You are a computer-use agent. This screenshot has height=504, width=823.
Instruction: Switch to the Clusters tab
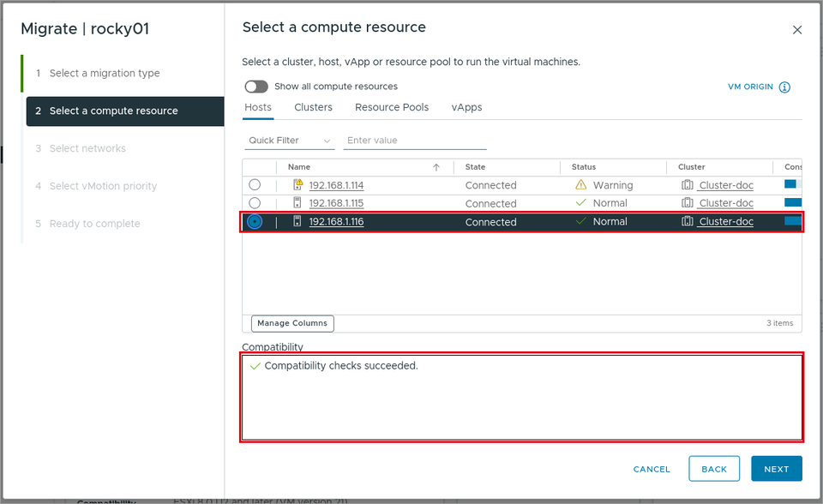point(314,107)
